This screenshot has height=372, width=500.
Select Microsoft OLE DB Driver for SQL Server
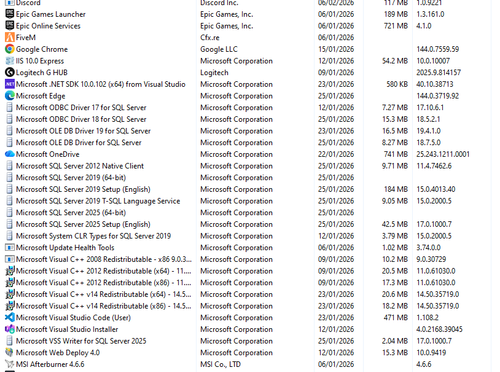point(79,142)
